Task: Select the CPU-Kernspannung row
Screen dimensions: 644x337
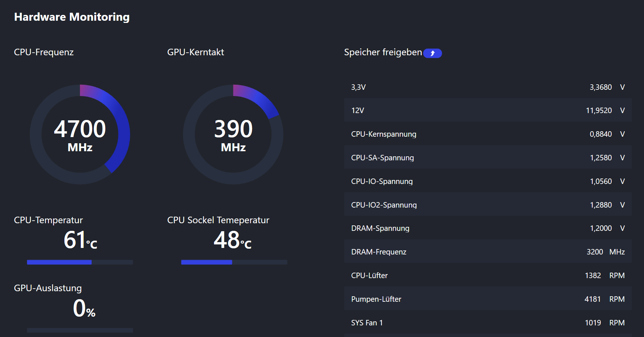Action: pos(488,134)
